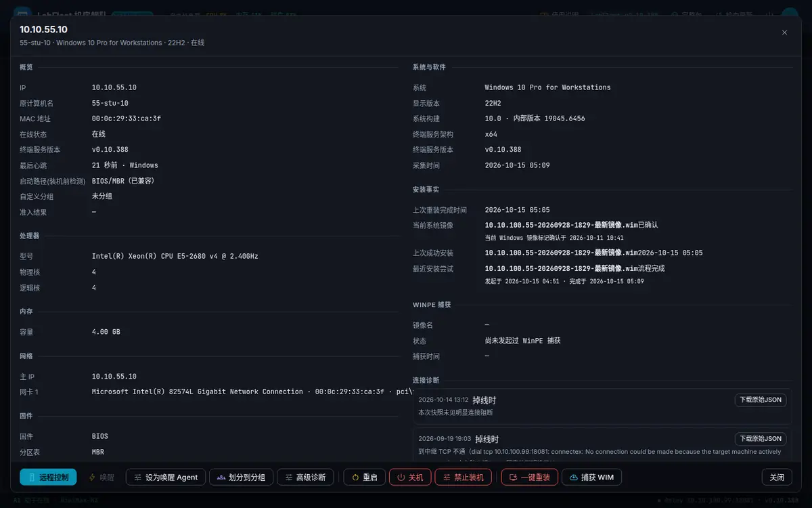Select the 终端服务架构 value x64

coord(491,134)
